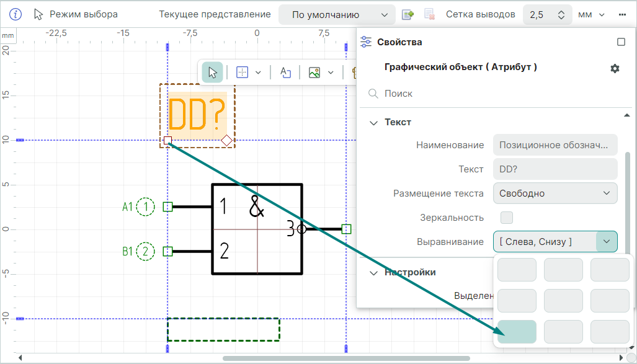Choose top-right alignment option
The image size is (637, 364).
pyautogui.click(x=610, y=270)
